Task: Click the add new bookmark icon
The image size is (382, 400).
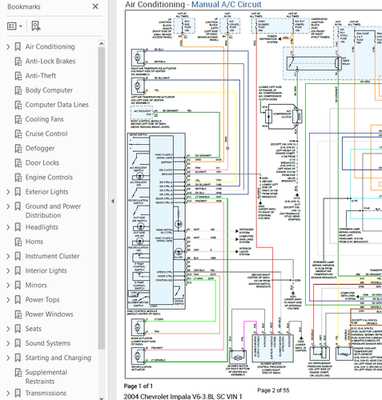Action: (36, 26)
